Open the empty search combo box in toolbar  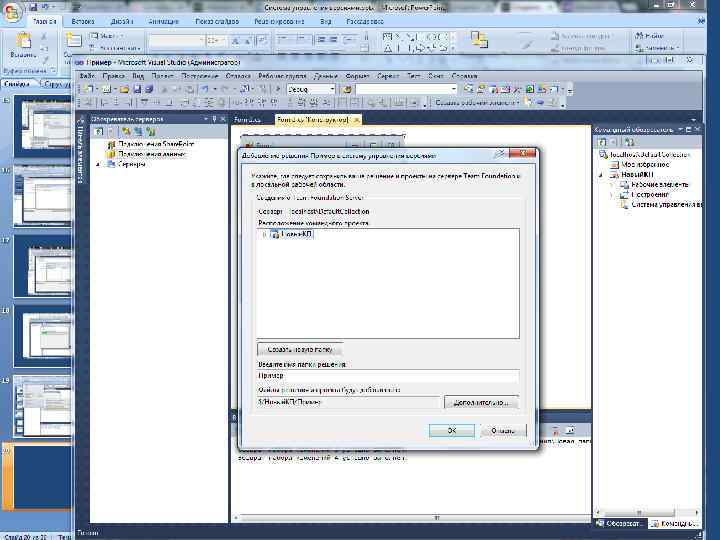[454, 90]
